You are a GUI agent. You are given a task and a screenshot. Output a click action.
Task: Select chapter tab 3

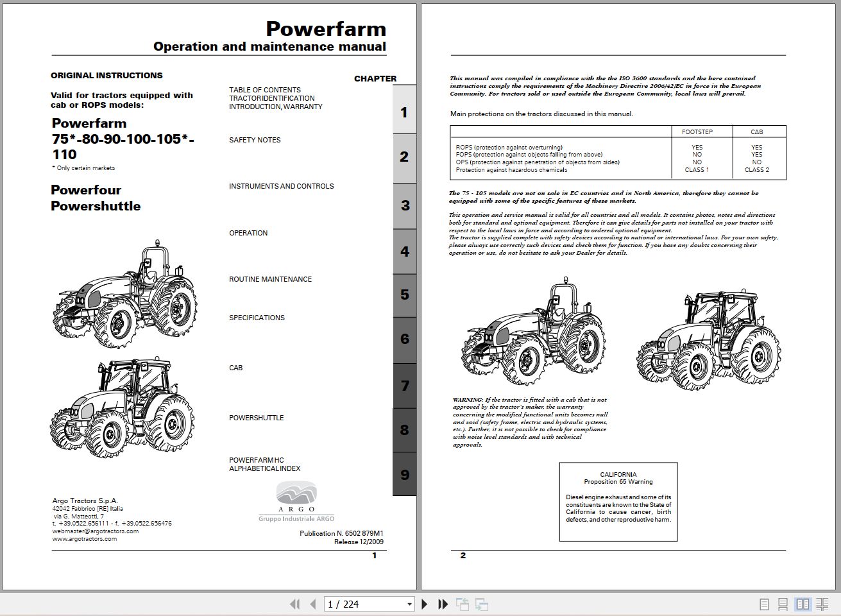coord(404,206)
